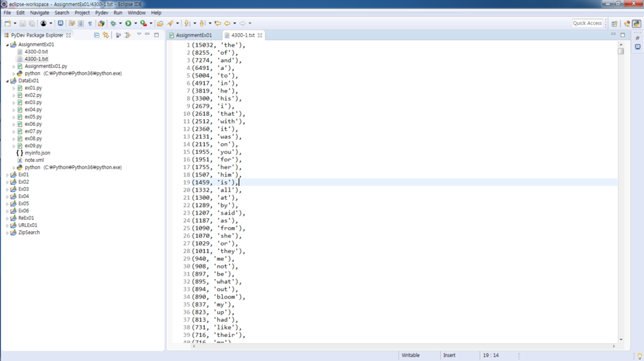Select the PyDev perspective python icon
The height and width of the screenshot is (361, 644).
click(637, 23)
